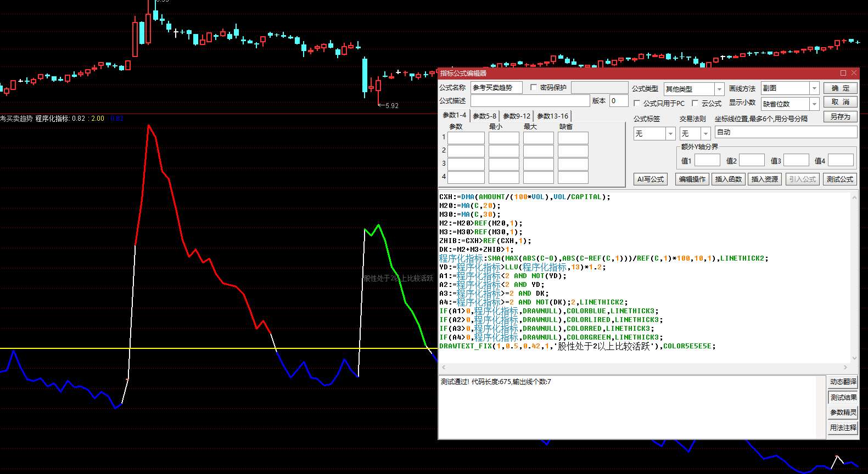Click the 确定 button
This screenshot has width=868, height=474.
coord(840,88)
